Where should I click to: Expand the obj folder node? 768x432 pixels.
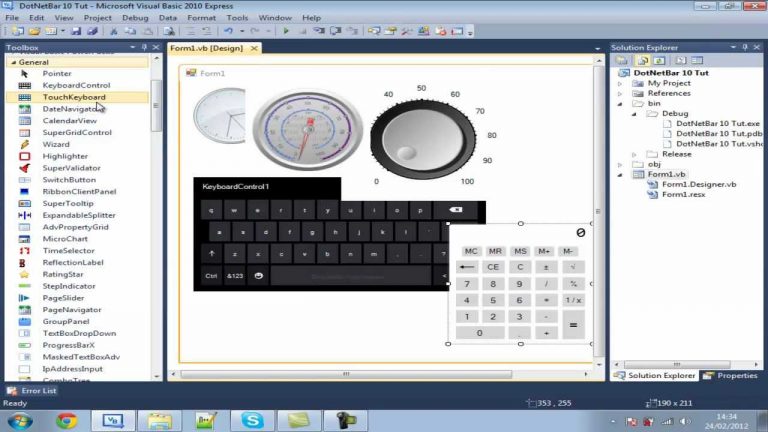[x=620, y=165]
